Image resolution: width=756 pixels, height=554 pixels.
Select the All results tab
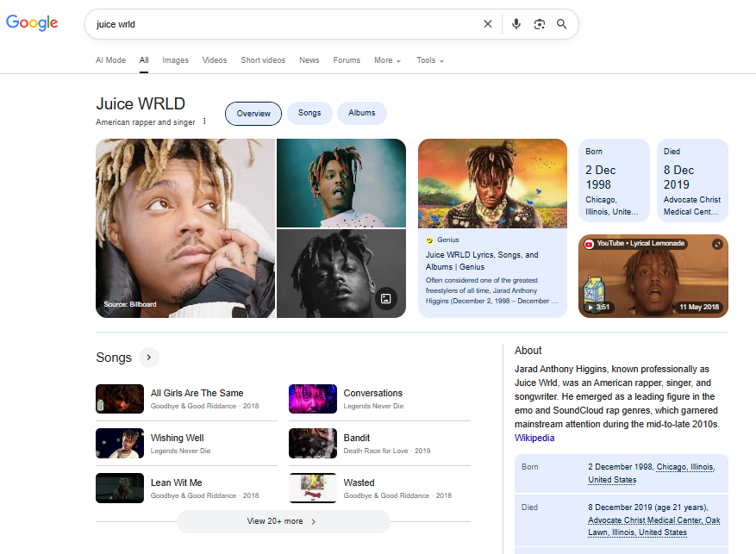click(x=144, y=60)
